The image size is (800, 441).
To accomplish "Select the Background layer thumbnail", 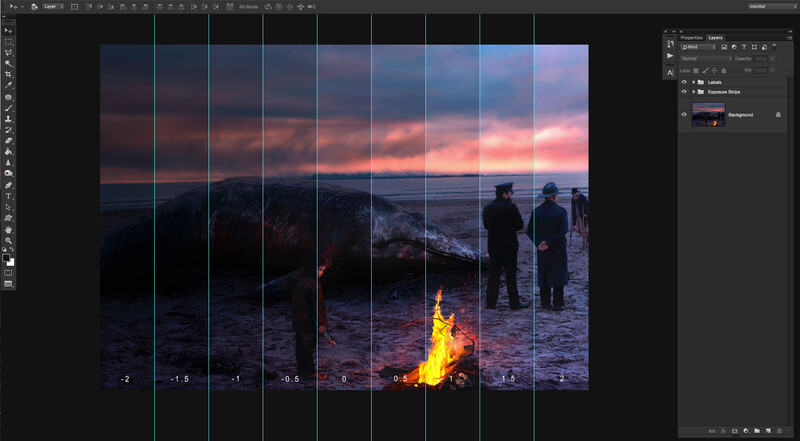I will [709, 115].
